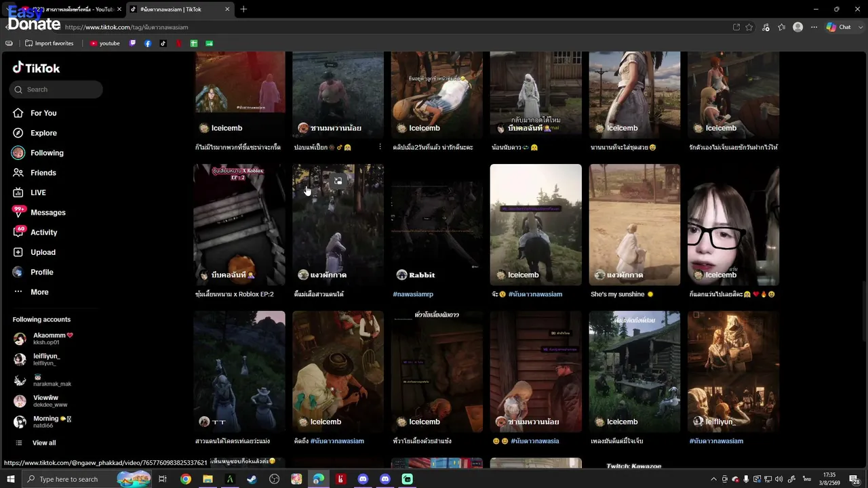Open the Import favorites bookmark
868x488 pixels.
(50, 43)
